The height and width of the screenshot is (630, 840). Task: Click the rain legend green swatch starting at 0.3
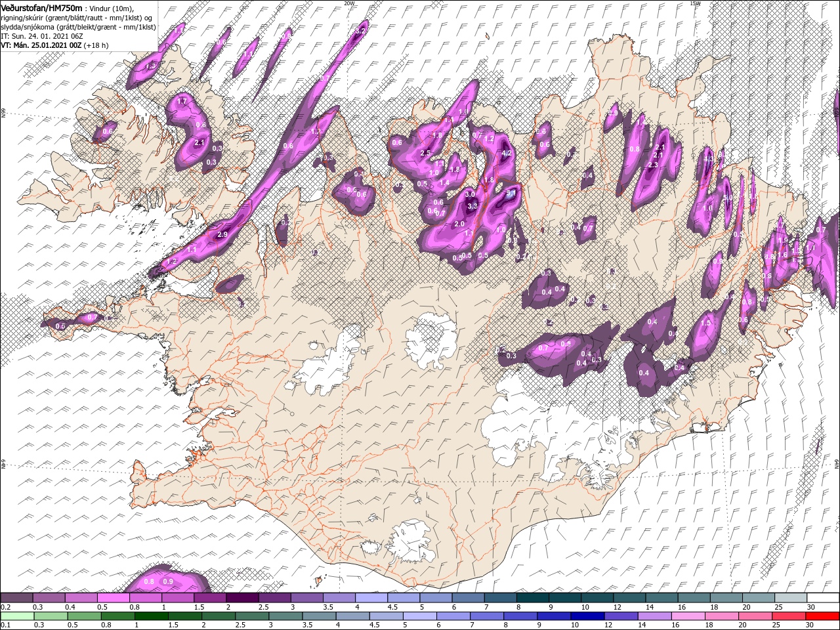(51, 616)
